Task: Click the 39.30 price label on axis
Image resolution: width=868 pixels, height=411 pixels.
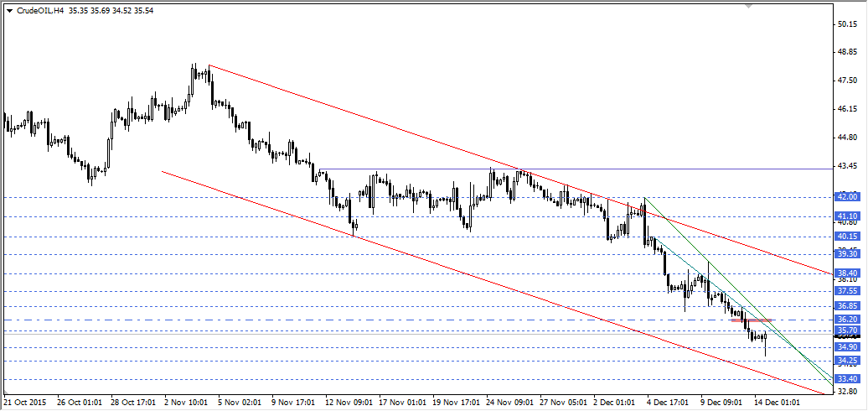Action: 847,254
